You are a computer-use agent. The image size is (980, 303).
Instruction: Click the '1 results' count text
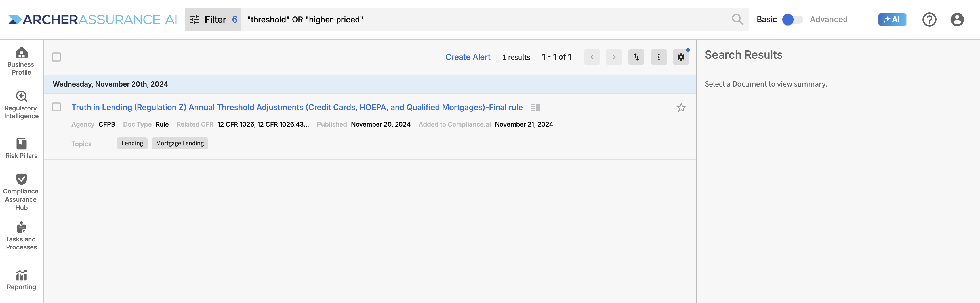tap(516, 57)
